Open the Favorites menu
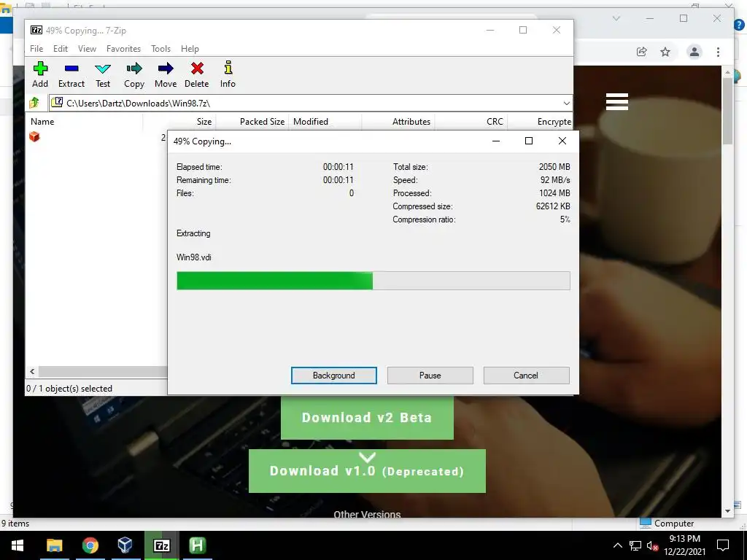The height and width of the screenshot is (560, 747). pos(123,49)
